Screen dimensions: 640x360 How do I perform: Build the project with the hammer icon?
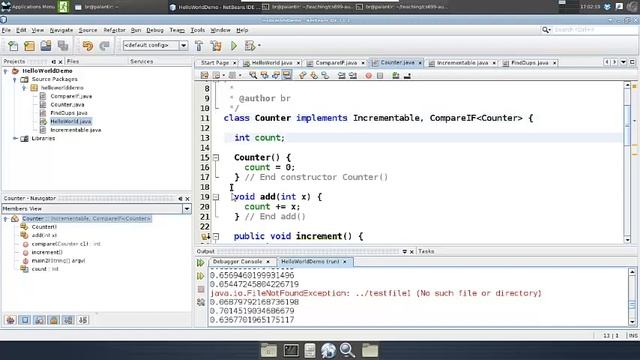(x=199, y=46)
